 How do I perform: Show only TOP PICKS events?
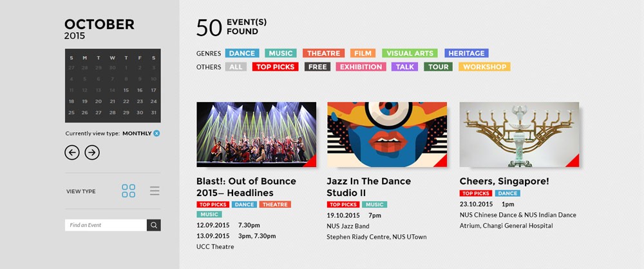[x=275, y=66]
